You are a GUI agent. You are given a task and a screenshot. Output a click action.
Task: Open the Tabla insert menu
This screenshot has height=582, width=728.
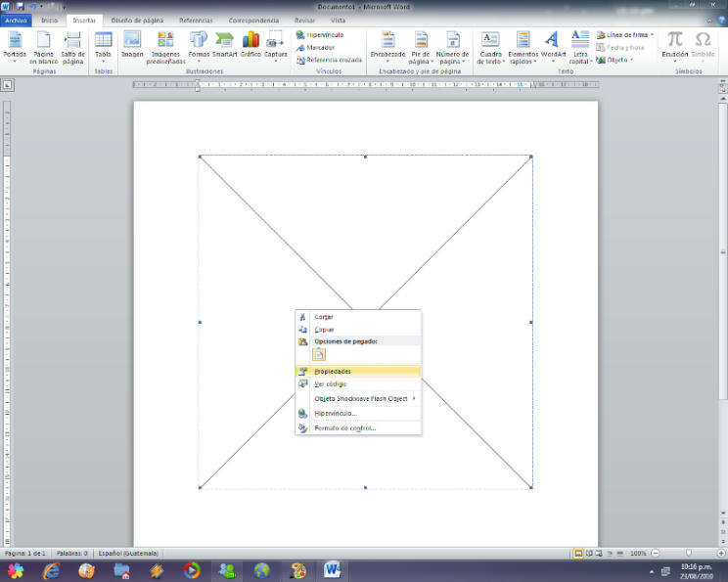pos(103,46)
